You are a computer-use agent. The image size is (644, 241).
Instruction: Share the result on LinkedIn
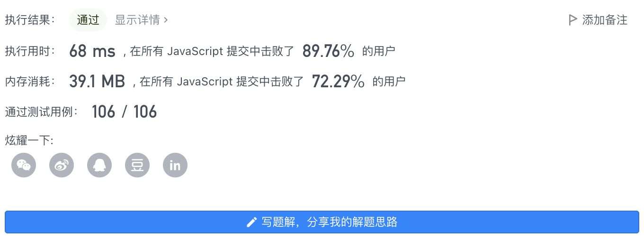coord(175,165)
